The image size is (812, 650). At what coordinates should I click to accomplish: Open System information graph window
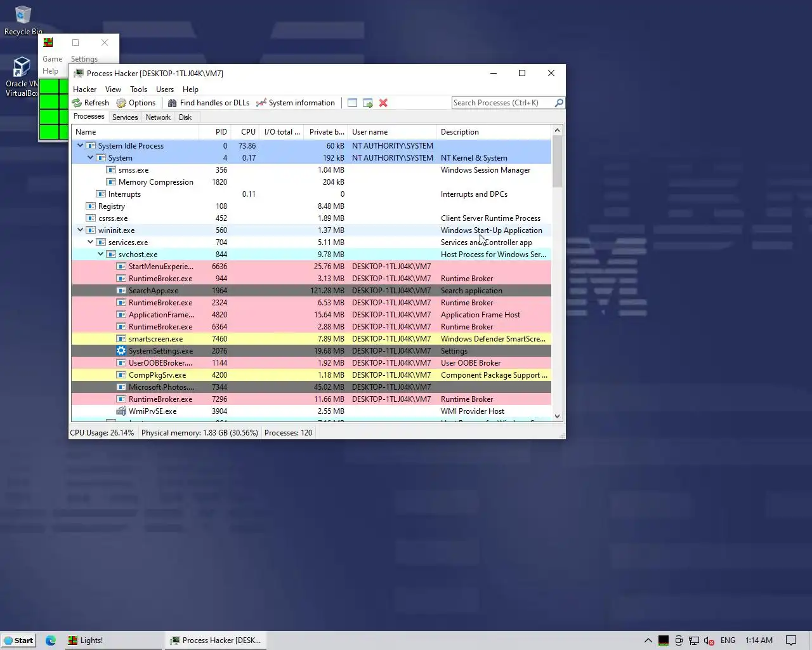[296, 103]
